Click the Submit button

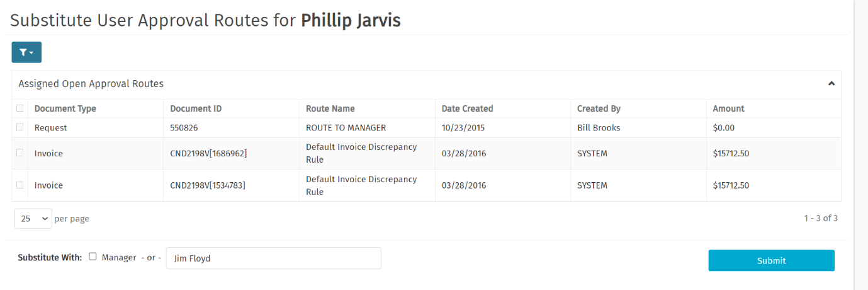coord(771,260)
